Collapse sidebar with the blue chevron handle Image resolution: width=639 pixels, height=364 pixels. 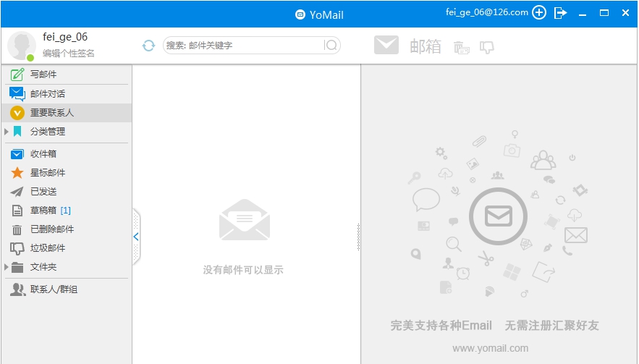coord(136,237)
